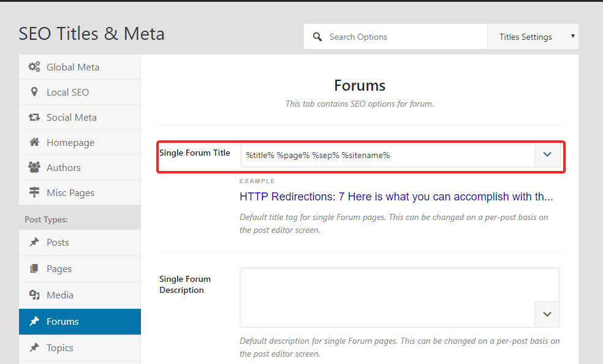Click the Global Meta gears icon
Image resolution: width=603 pixels, height=364 pixels.
click(x=34, y=67)
